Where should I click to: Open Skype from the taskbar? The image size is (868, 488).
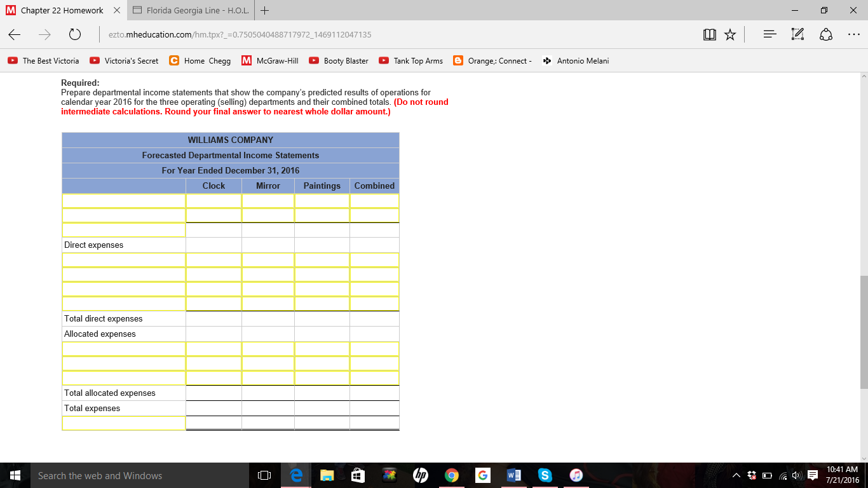(545, 475)
